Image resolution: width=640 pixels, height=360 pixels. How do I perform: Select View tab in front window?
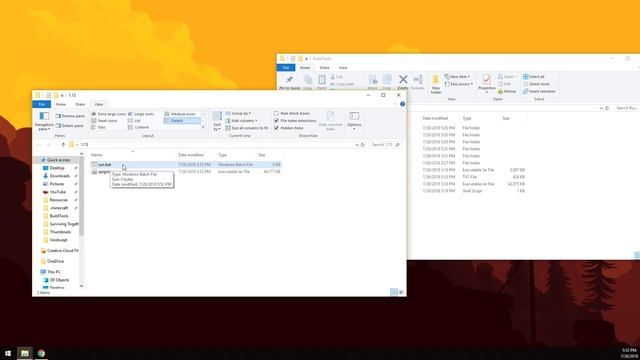pyautogui.click(x=99, y=104)
